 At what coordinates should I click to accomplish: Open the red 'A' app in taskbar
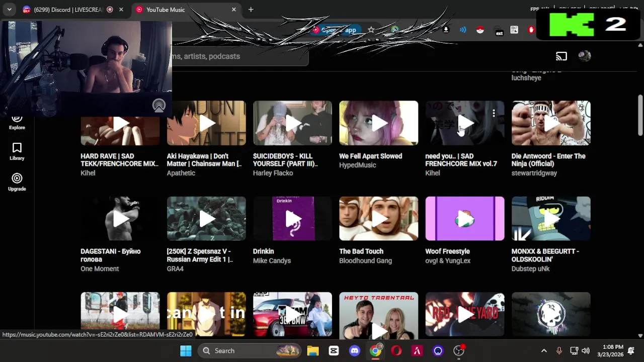click(417, 351)
